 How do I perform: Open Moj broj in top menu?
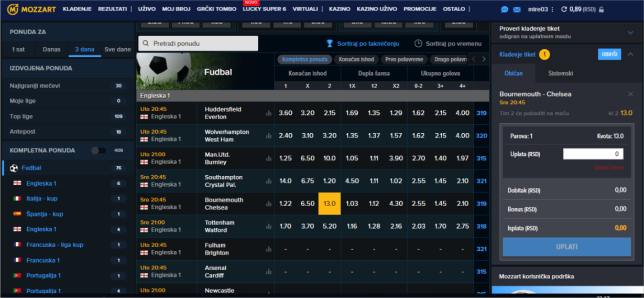pyautogui.click(x=177, y=9)
